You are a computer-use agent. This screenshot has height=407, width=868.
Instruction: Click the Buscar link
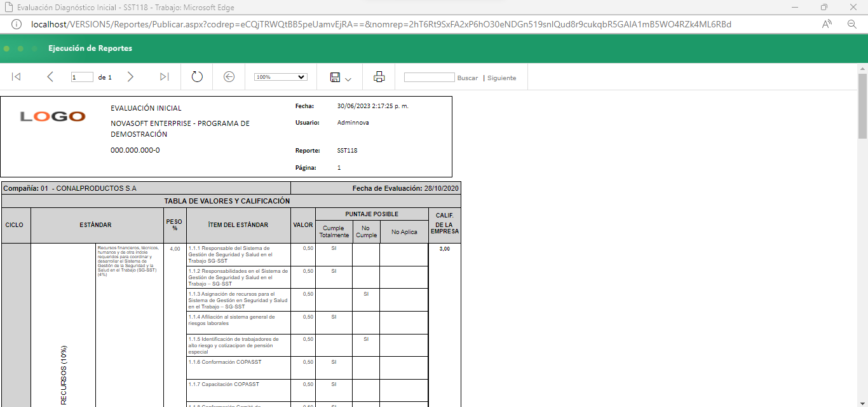click(x=467, y=78)
